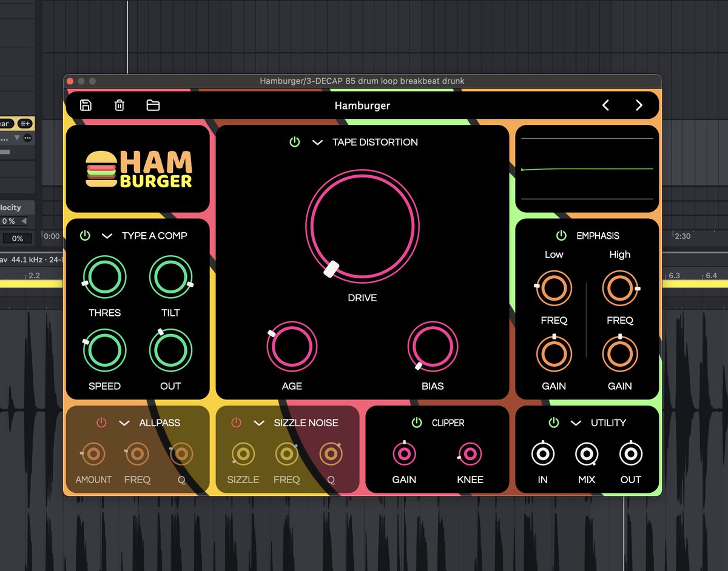The width and height of the screenshot is (728, 571).
Task: Go to the previous preset arrow
Action: point(605,105)
